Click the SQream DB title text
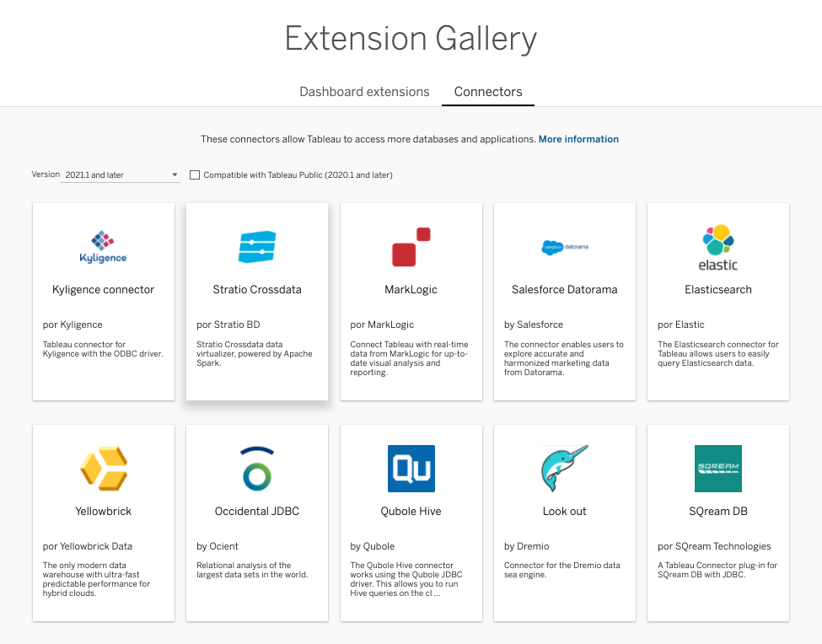Screen dimensions: 822x644 (x=718, y=511)
